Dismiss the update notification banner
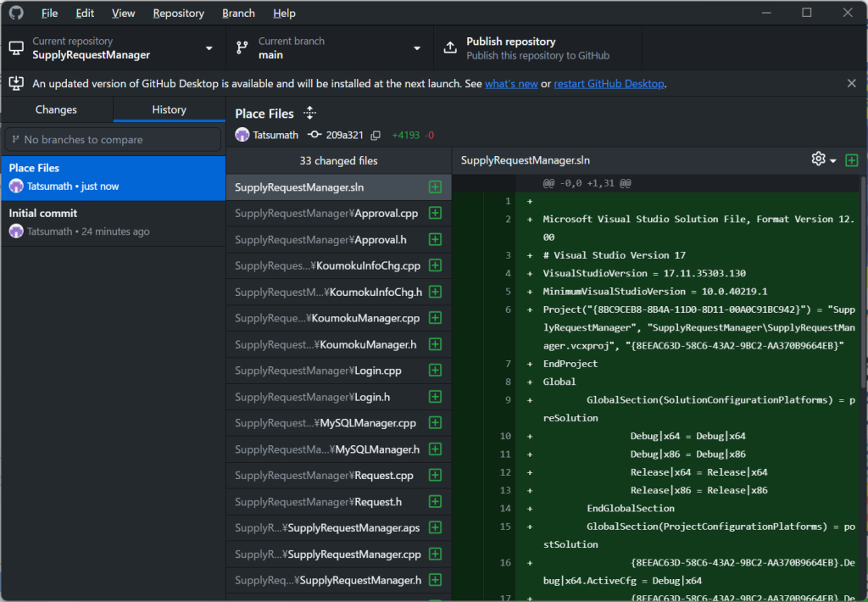The image size is (868, 602). [x=851, y=83]
